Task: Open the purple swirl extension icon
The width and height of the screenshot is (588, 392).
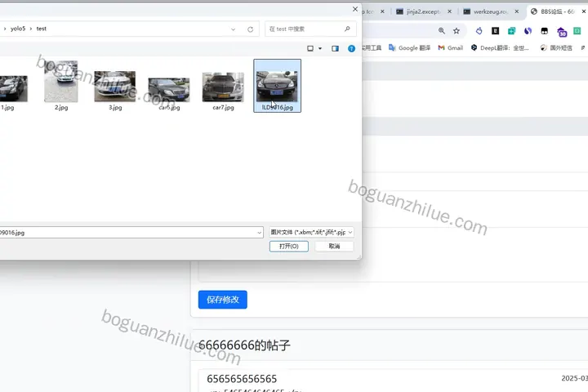Action: [528, 31]
